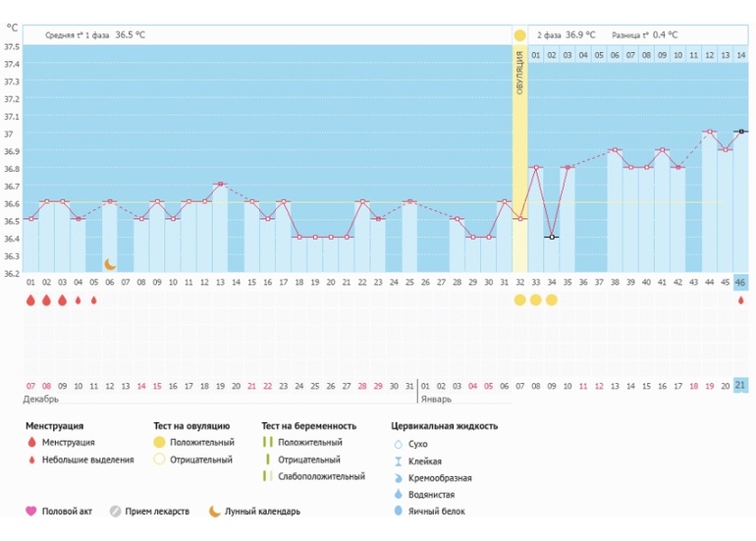Select the temperature point on cycle day 44
756x541 pixels.
(709, 132)
